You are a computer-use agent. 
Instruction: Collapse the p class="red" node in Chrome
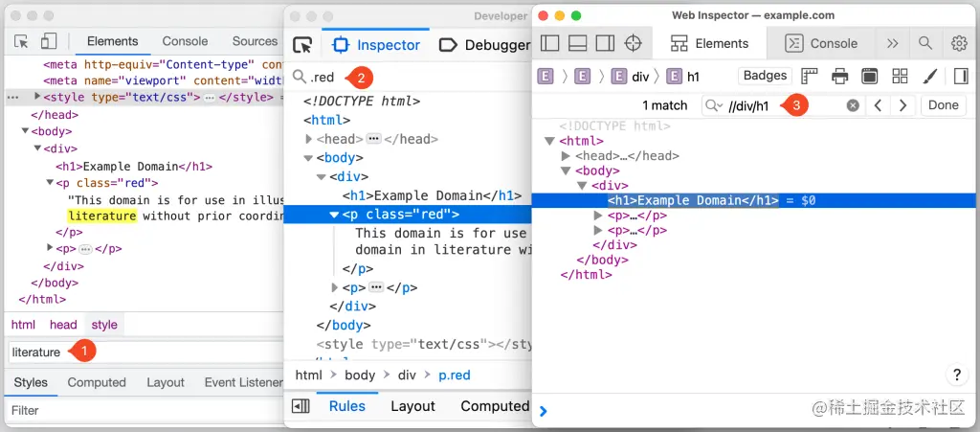[50, 183]
